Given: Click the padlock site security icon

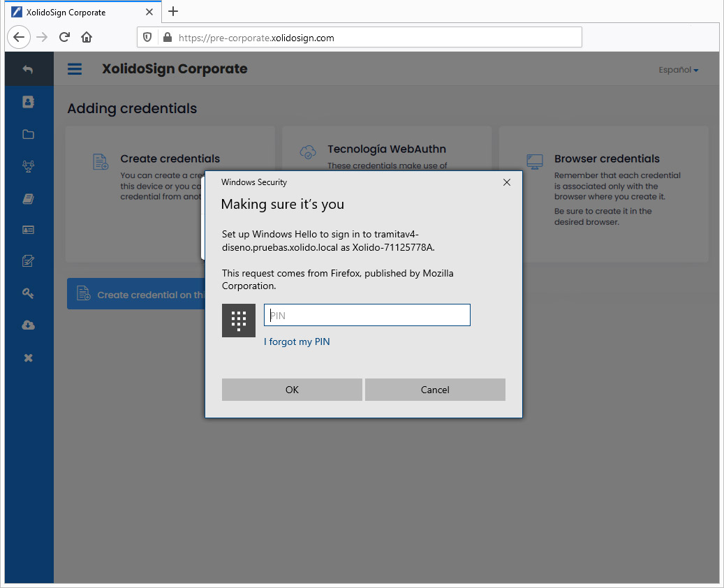Looking at the screenshot, I should [168, 38].
